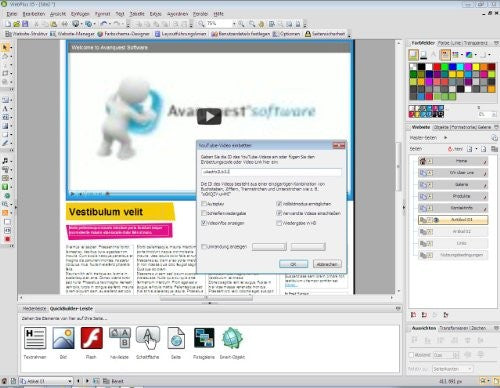Screen dimensions: 500x388
Task: Open the Datei menu
Action: click(12, 14)
